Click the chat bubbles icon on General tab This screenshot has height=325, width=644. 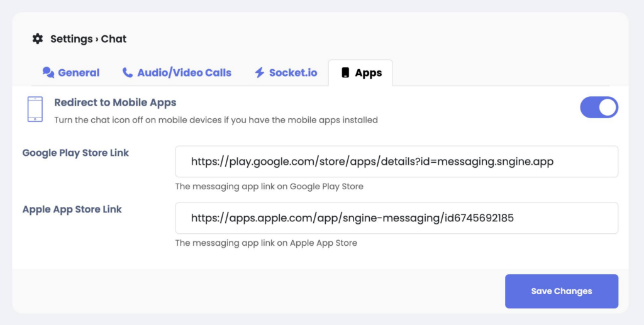pos(48,73)
